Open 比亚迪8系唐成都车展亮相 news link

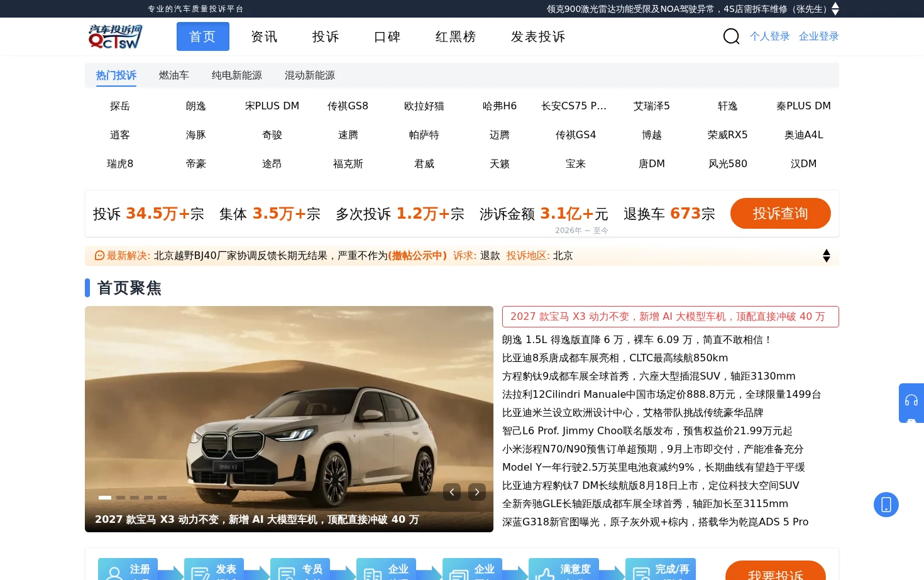coord(615,358)
